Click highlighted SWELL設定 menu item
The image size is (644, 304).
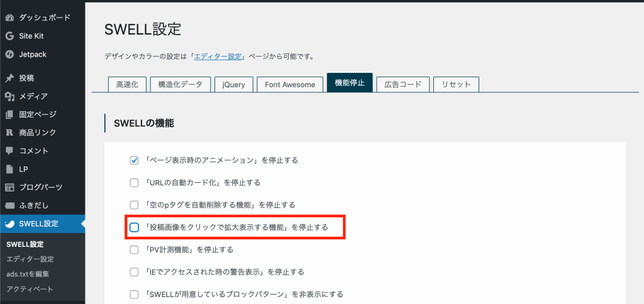tap(43, 224)
